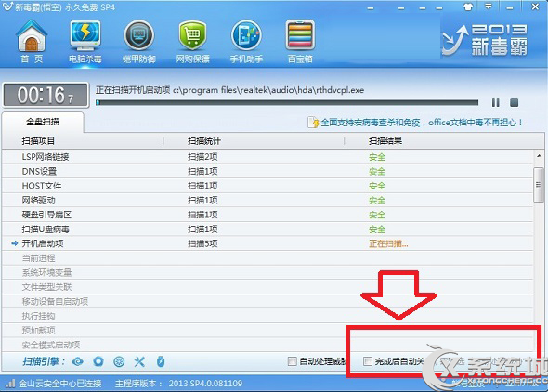Click the 扫描统计 column header
Screen dimensions: 548x392
[204, 141]
